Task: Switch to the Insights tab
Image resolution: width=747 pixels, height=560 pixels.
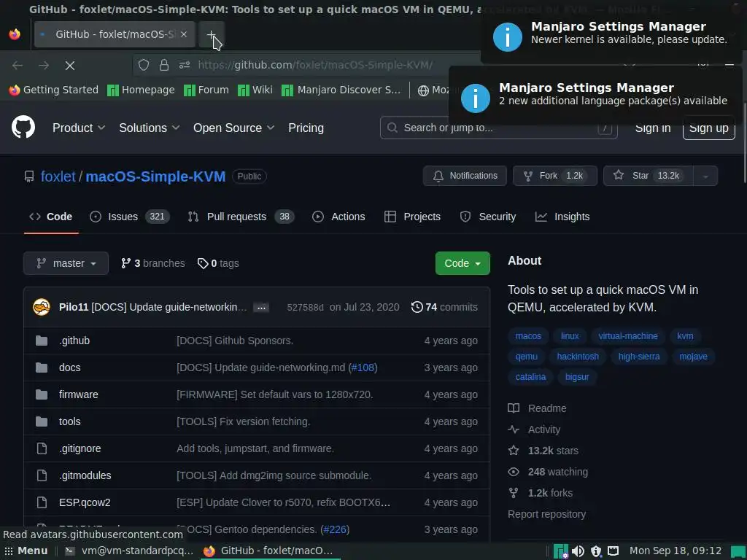Action: (x=562, y=217)
